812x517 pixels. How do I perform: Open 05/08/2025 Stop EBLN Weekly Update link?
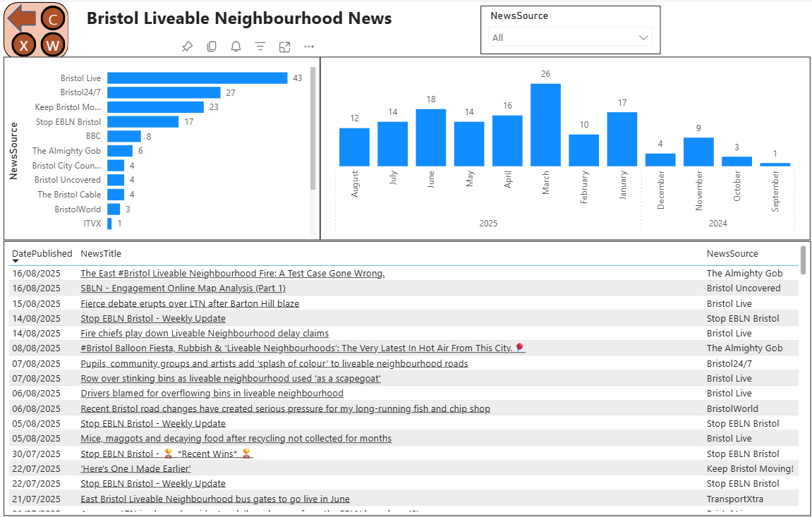[x=153, y=424]
